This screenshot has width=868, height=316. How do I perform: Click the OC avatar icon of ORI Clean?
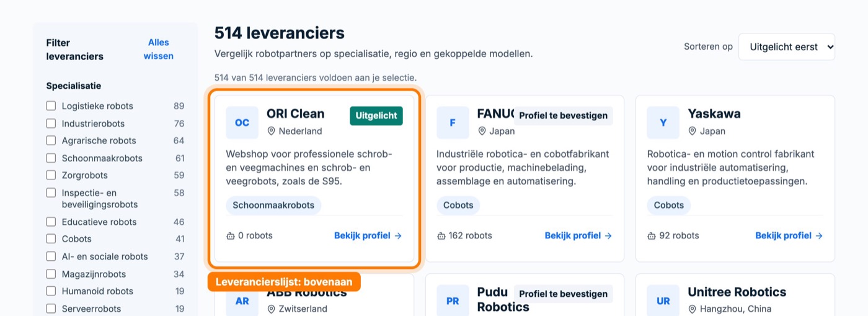point(242,123)
